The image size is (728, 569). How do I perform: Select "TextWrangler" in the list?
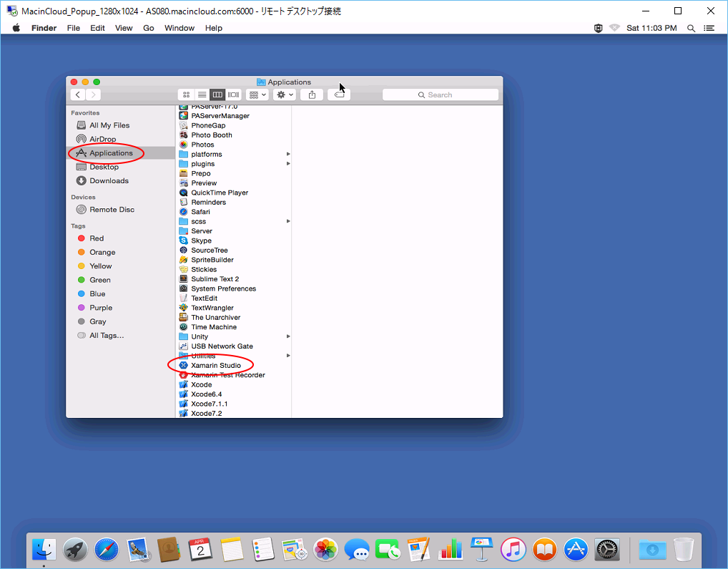[x=207, y=308]
